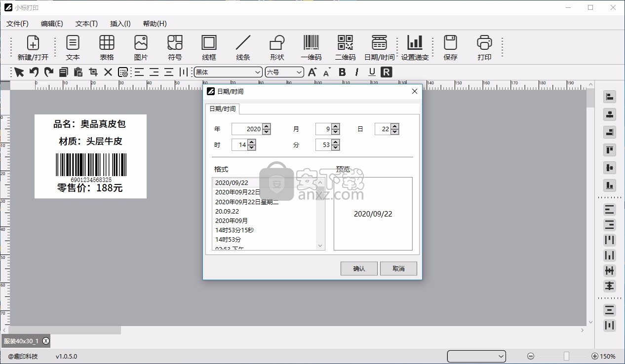
Task: Open the 六号 font size dropdown
Action: tap(284, 72)
